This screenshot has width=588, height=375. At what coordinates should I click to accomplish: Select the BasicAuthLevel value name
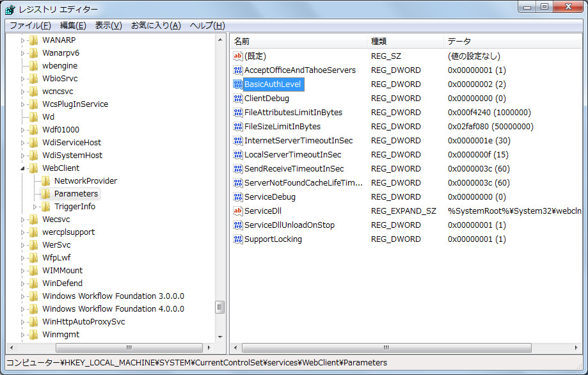click(x=273, y=84)
